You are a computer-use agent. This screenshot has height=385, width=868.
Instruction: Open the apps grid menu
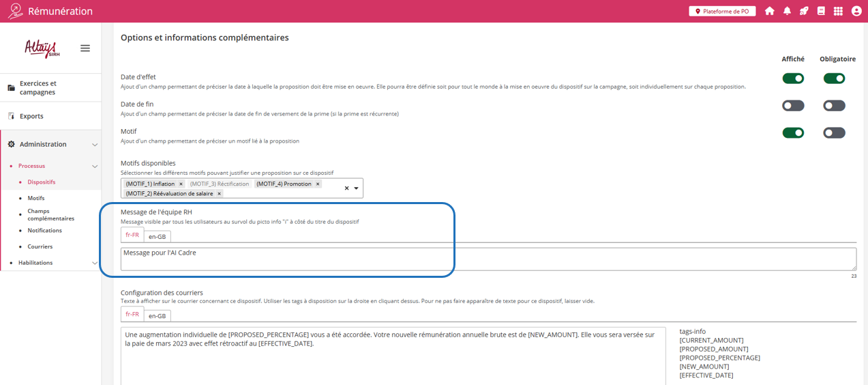(838, 11)
